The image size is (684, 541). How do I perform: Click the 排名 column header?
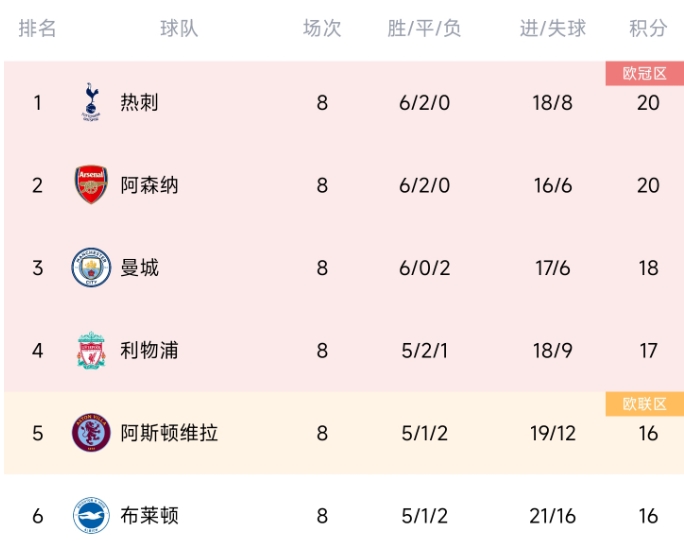tap(38, 28)
